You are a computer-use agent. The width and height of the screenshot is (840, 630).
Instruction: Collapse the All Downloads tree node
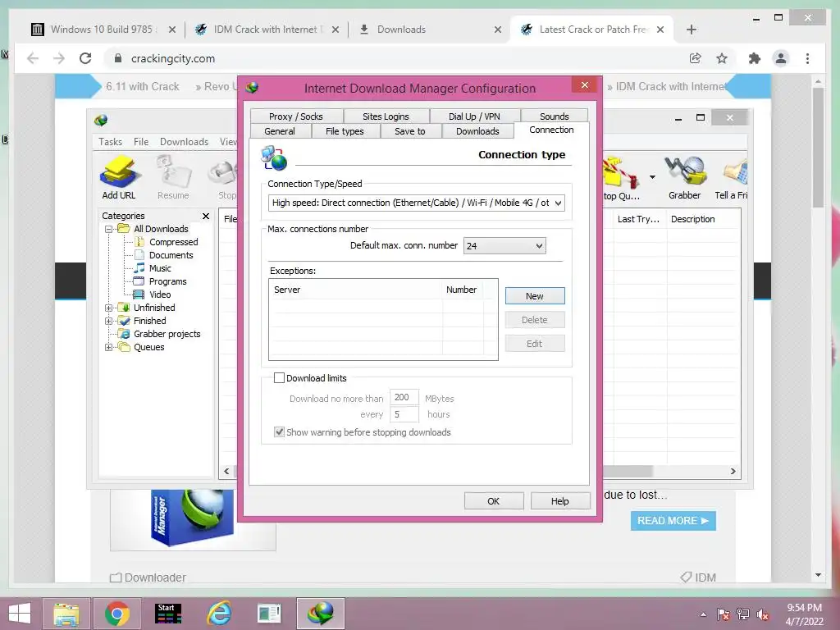pyautogui.click(x=109, y=229)
